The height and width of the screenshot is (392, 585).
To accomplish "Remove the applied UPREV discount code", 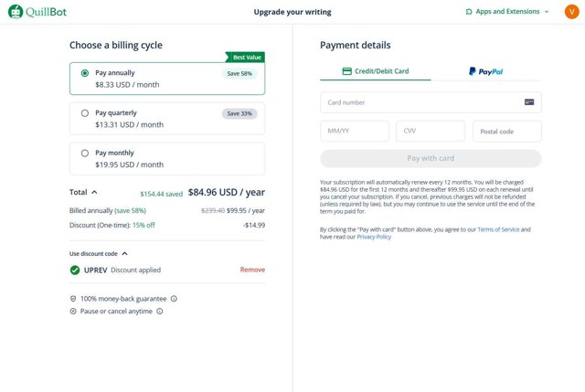I will (252, 270).
